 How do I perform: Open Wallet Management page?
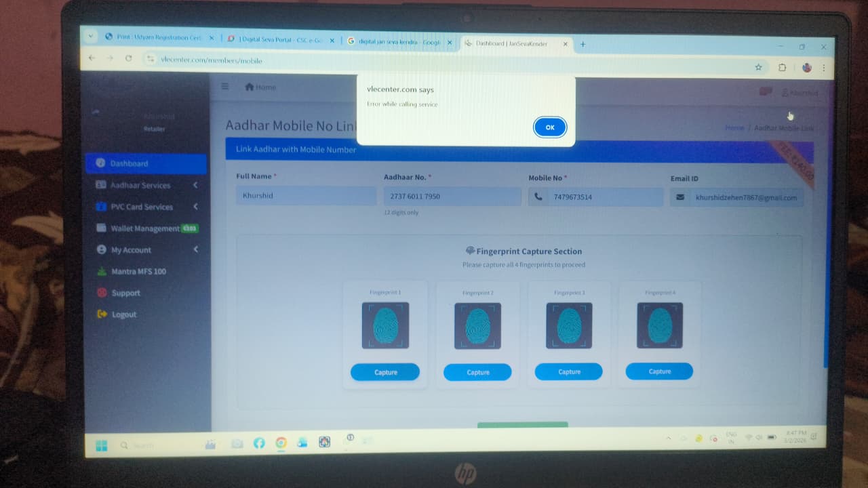tap(145, 228)
